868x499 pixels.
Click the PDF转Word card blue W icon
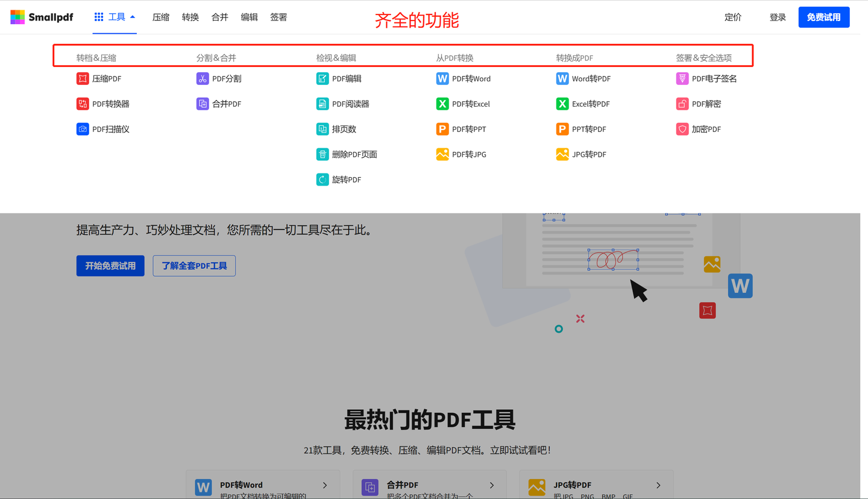coord(203,487)
